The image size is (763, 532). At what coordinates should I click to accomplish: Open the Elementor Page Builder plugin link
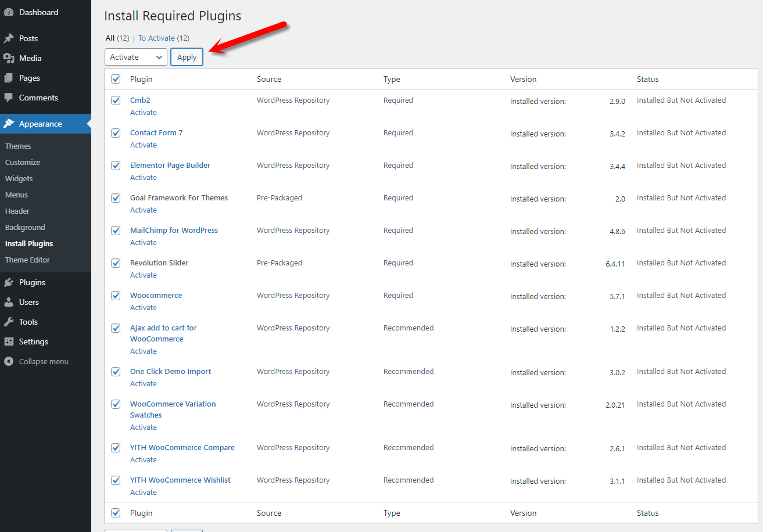(170, 166)
